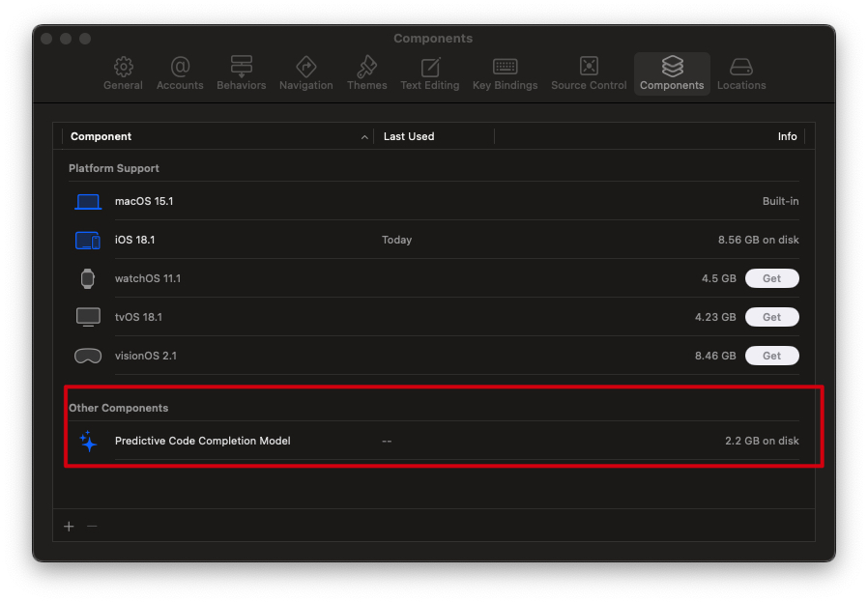This screenshot has width=868, height=602.
Task: Select the Themes paintbrush icon
Action: tap(367, 67)
